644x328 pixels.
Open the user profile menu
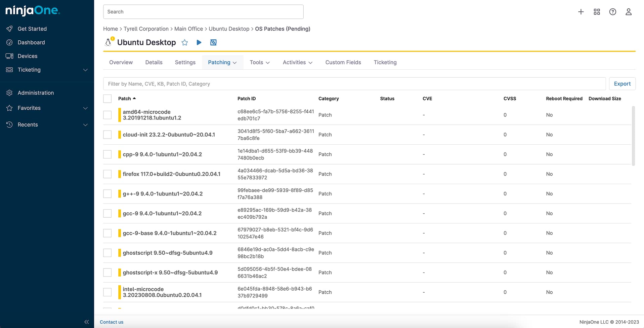629,11
